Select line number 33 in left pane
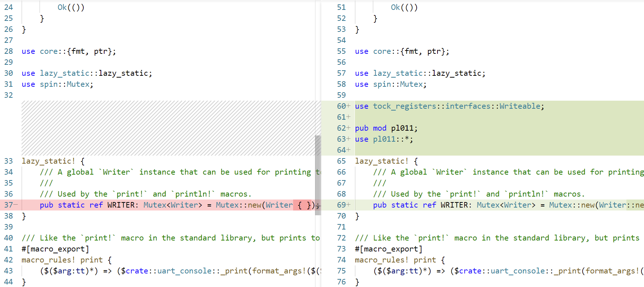 coord(9,161)
